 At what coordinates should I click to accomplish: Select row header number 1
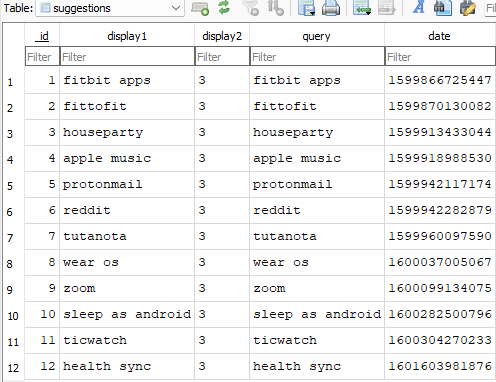(x=13, y=81)
